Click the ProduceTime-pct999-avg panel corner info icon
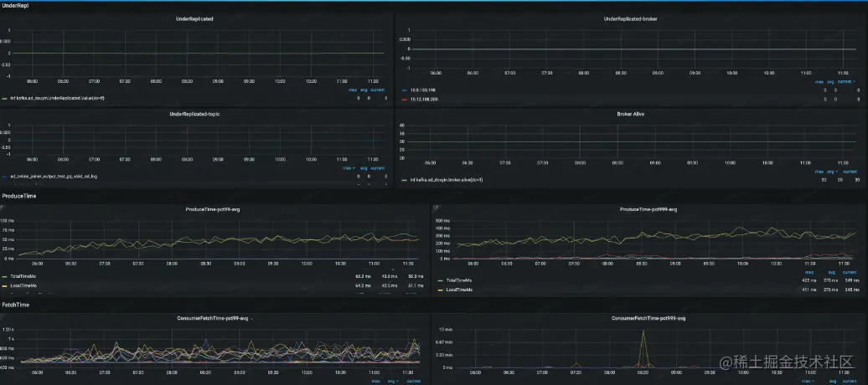 (435, 207)
